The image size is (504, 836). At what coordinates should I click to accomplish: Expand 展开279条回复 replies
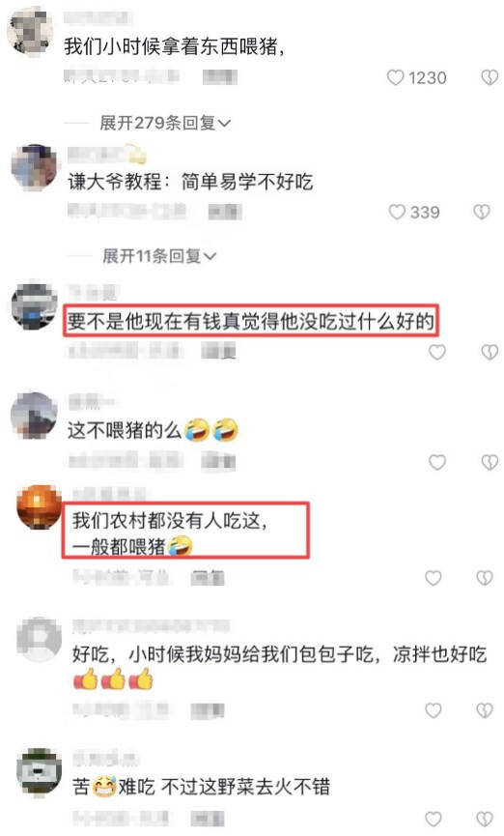pyautogui.click(x=165, y=123)
